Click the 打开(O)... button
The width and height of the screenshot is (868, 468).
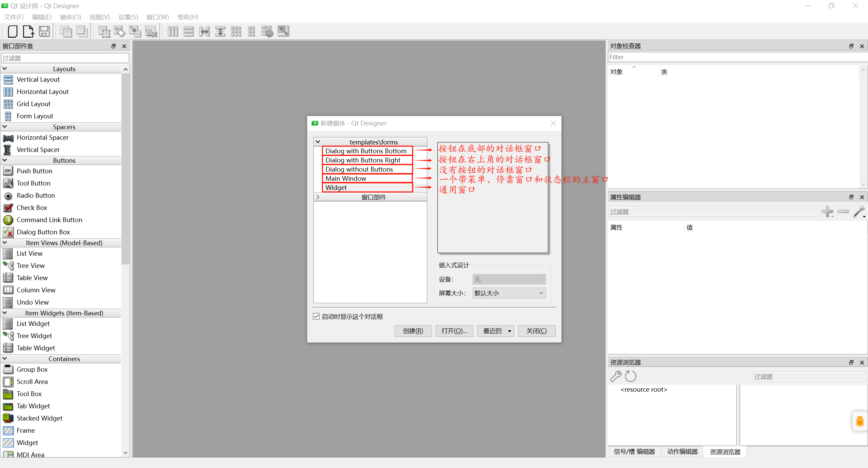454,331
